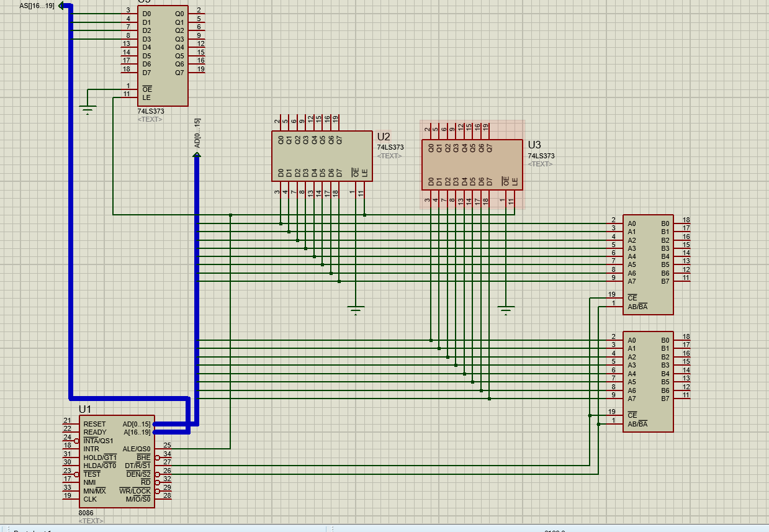Click the CE pin 19 of upper transceiver

tap(616, 298)
